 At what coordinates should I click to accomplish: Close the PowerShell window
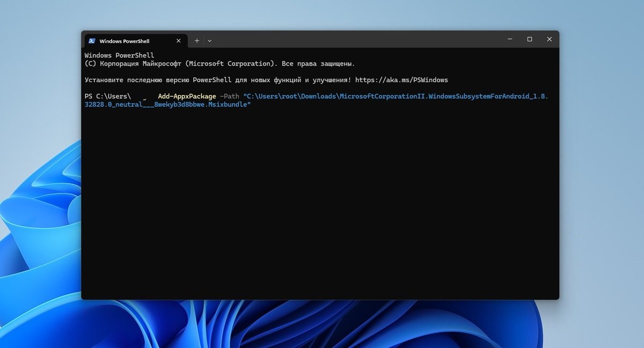click(549, 39)
